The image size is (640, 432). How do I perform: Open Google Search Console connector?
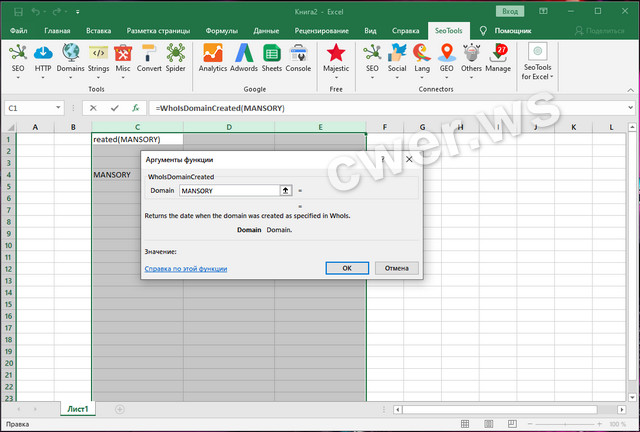[298, 58]
